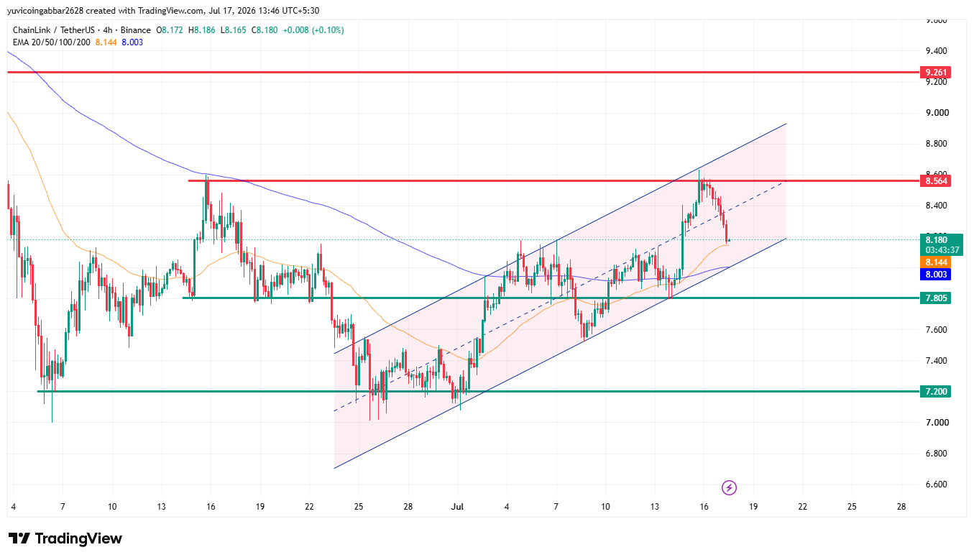Click the +0.008 (+0.10%) change value
This screenshot has width=974, height=560.
(314, 30)
